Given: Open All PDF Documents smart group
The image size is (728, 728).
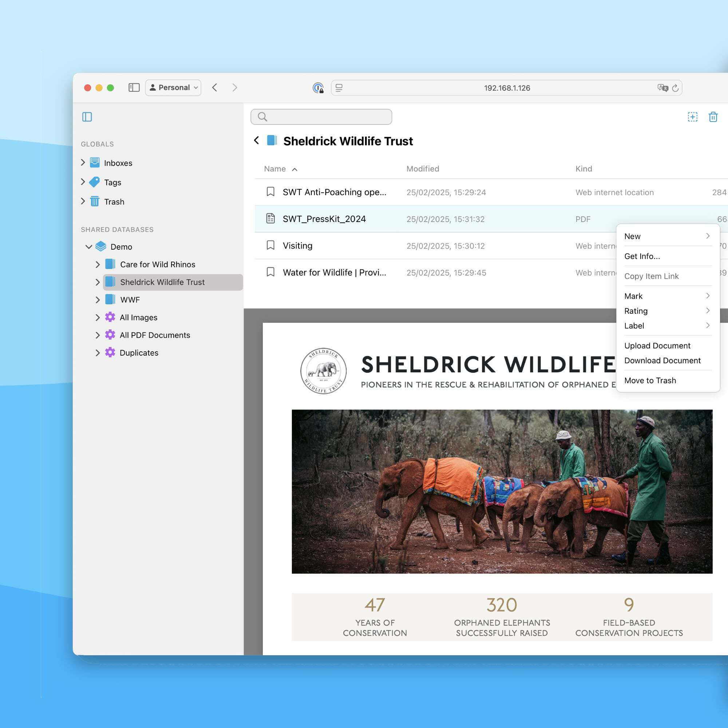Looking at the screenshot, I should pos(155,335).
